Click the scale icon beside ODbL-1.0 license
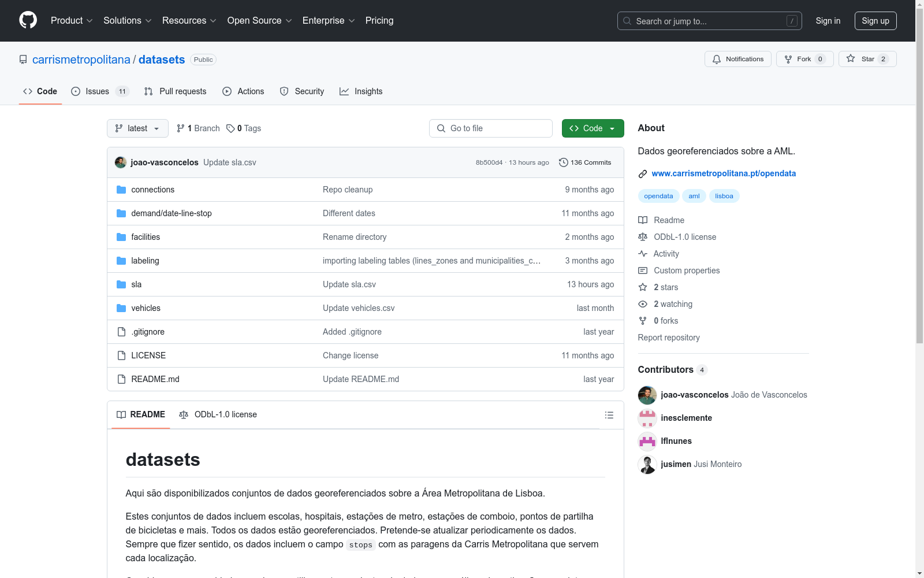Image resolution: width=924 pixels, height=578 pixels. (x=643, y=237)
